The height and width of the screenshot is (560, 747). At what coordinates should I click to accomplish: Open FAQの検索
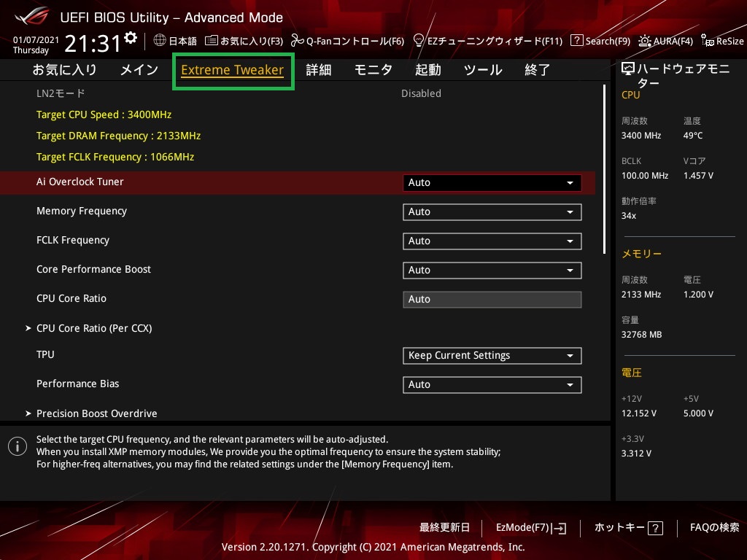point(715,528)
